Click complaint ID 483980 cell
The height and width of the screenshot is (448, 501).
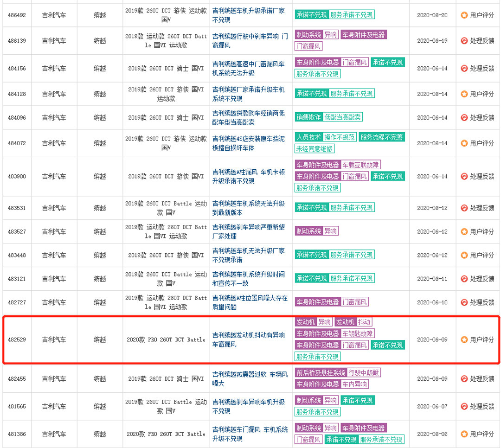point(17,176)
